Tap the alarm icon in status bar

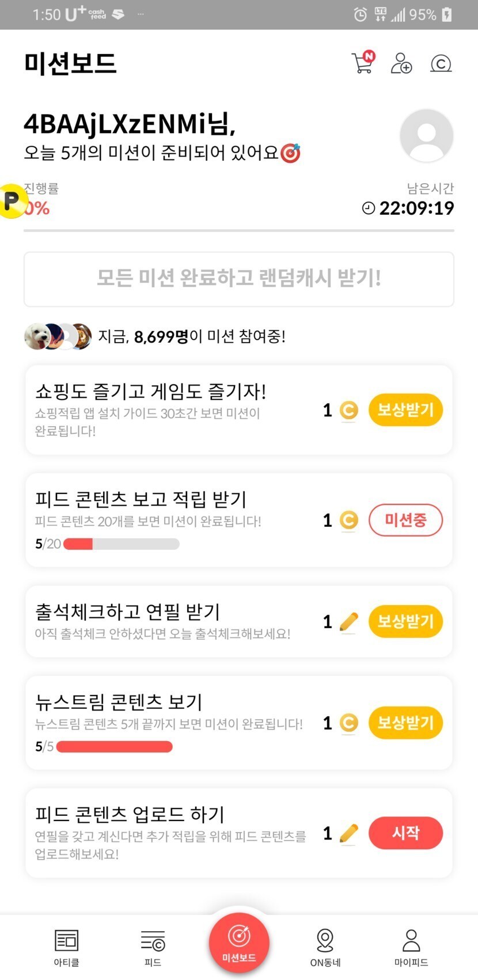tap(360, 15)
